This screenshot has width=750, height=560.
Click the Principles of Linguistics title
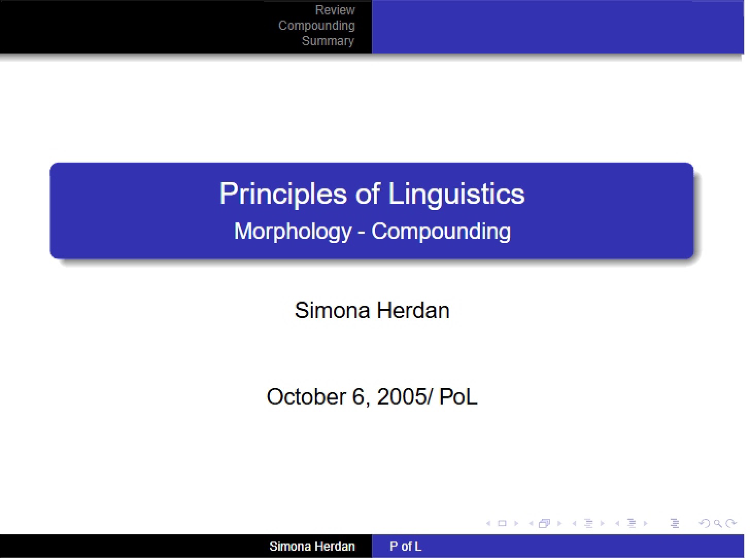click(372, 194)
